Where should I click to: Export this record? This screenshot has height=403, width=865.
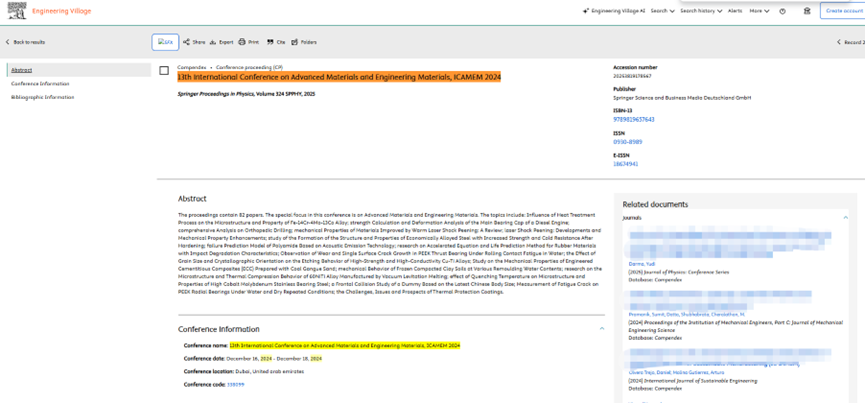pos(222,42)
